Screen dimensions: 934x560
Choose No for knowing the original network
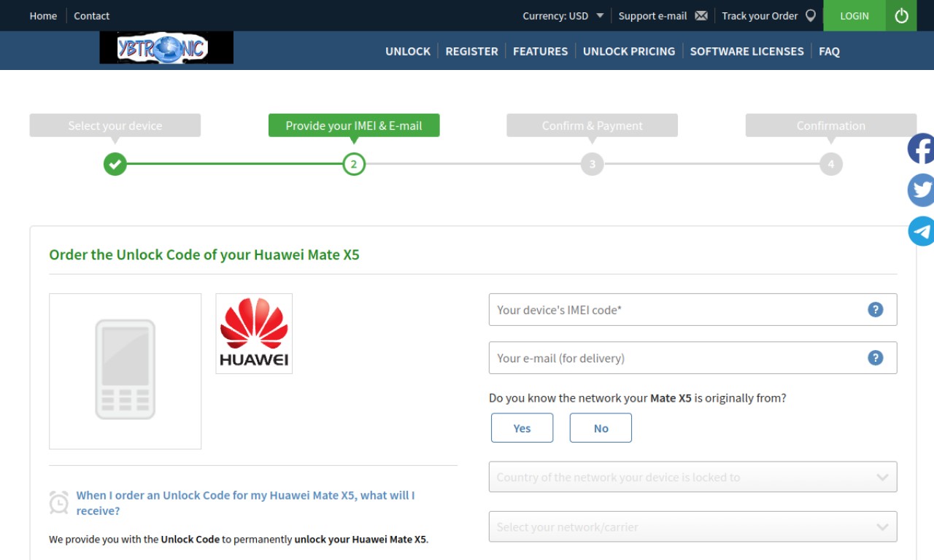pos(601,428)
